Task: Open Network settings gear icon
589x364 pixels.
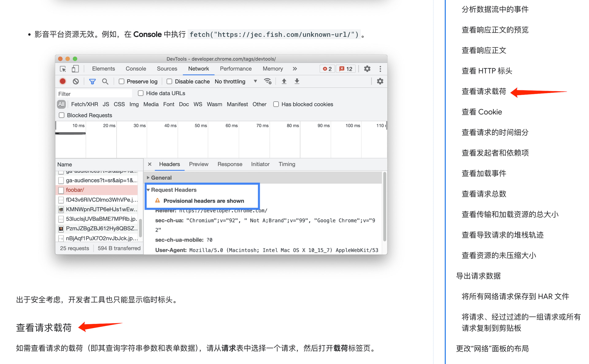Action: pos(380,81)
